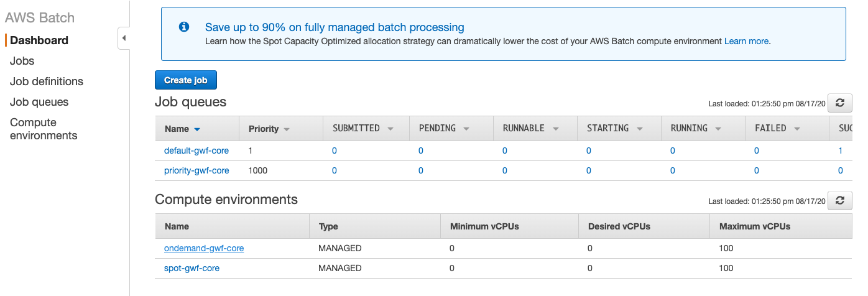The image size is (868, 296).
Task: View FAILED count for priority-gwf-core
Action: 757,170
